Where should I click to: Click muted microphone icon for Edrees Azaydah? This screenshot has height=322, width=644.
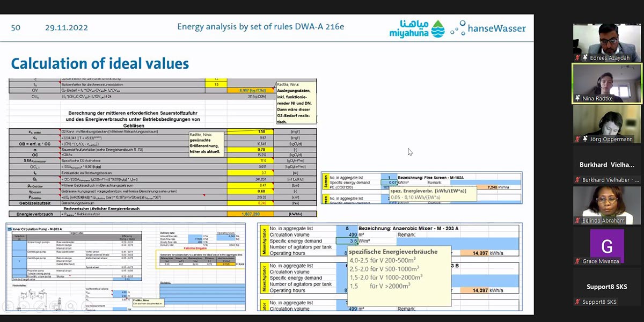578,57
